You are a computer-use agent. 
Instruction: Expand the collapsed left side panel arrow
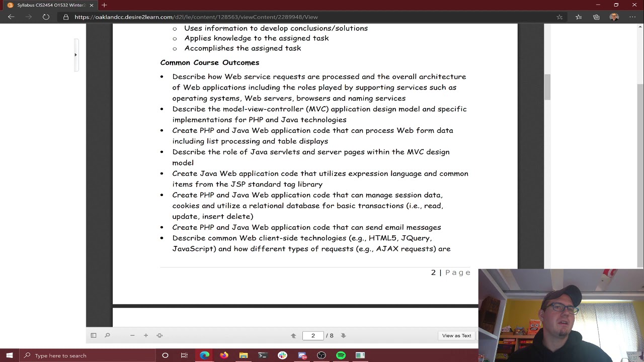[x=75, y=55]
